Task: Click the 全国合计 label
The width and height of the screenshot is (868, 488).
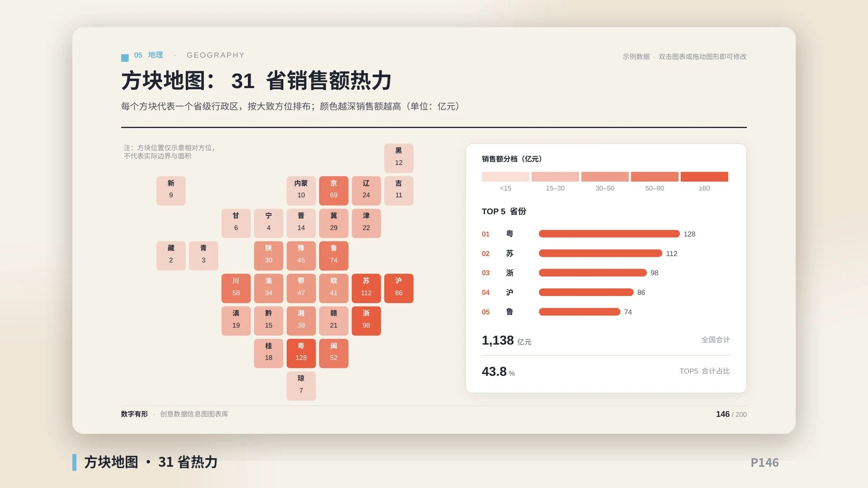Action: pyautogui.click(x=716, y=340)
